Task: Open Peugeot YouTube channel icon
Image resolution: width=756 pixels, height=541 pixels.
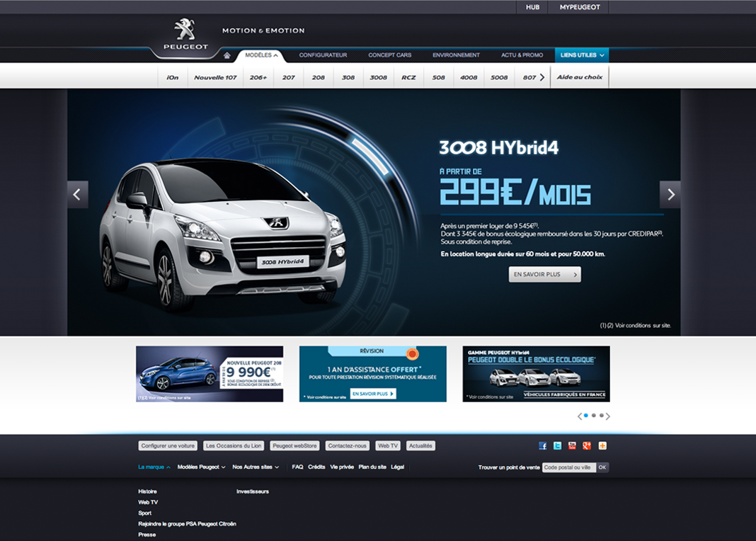Action: point(572,445)
